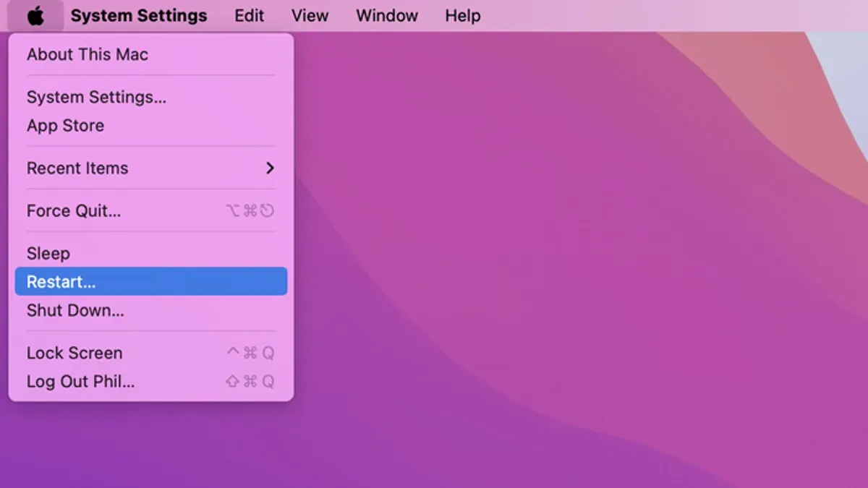
Task: Choose About This Mac
Action: 151,54
